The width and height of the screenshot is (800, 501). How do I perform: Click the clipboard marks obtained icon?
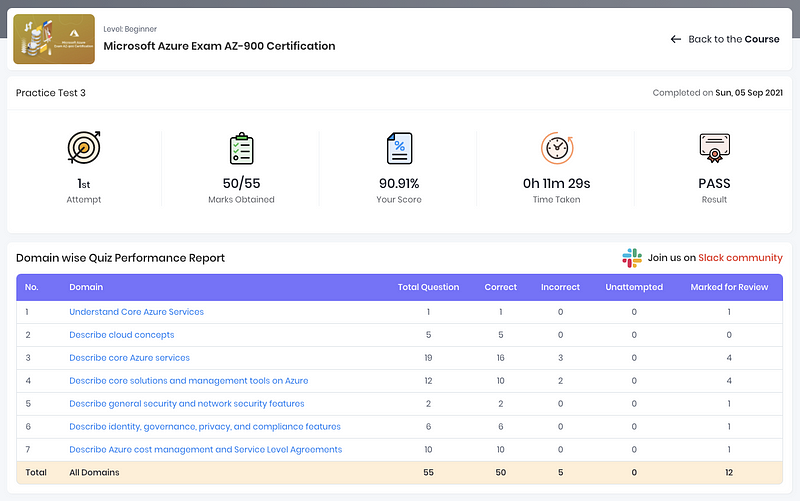241,148
